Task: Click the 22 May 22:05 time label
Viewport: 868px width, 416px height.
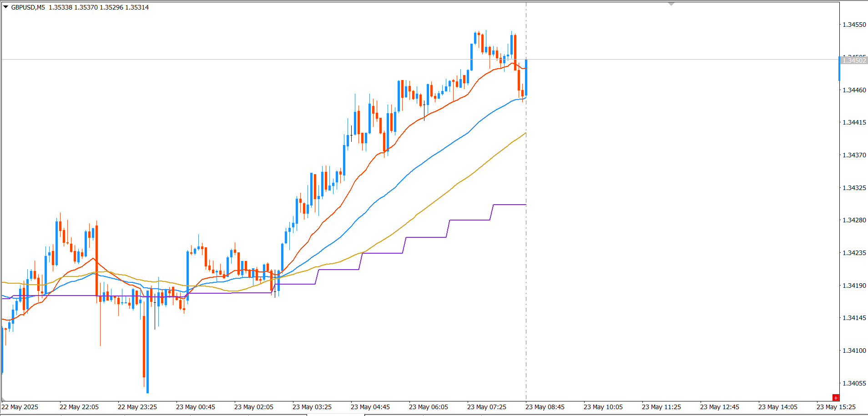Action: pyautogui.click(x=79, y=407)
